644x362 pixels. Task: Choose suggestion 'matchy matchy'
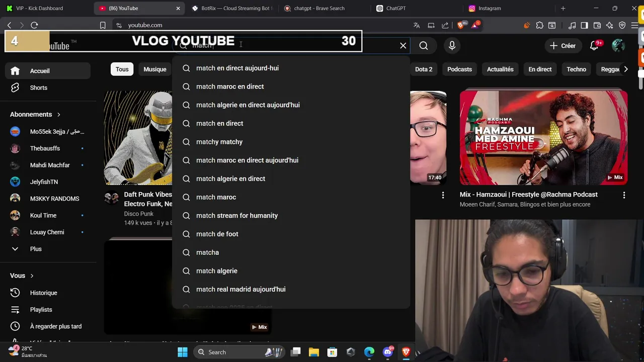pyautogui.click(x=291, y=142)
